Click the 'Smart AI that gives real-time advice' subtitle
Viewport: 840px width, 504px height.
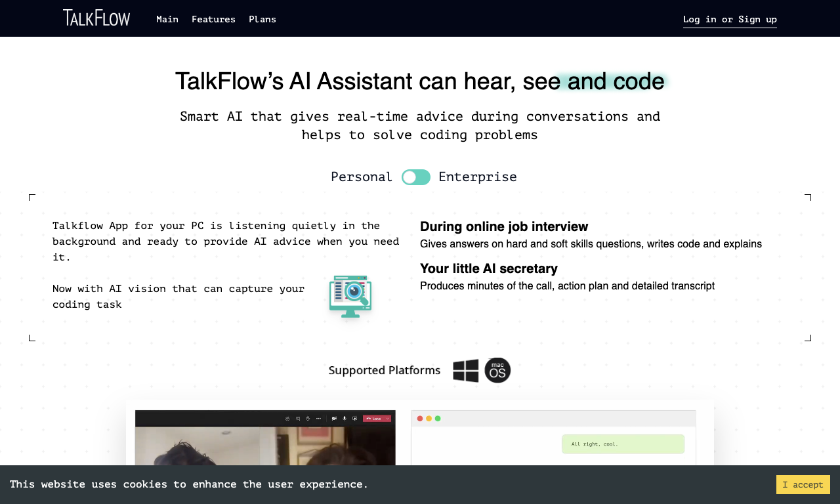[420, 126]
